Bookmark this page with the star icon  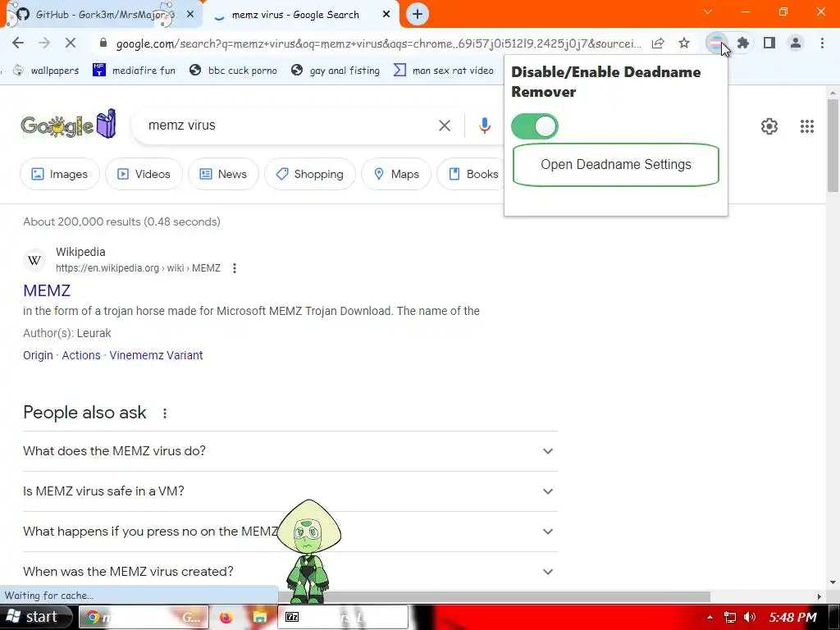pos(684,43)
